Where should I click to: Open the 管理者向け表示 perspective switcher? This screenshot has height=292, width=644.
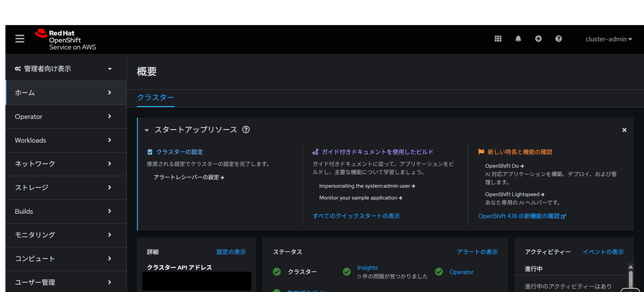pos(64,69)
